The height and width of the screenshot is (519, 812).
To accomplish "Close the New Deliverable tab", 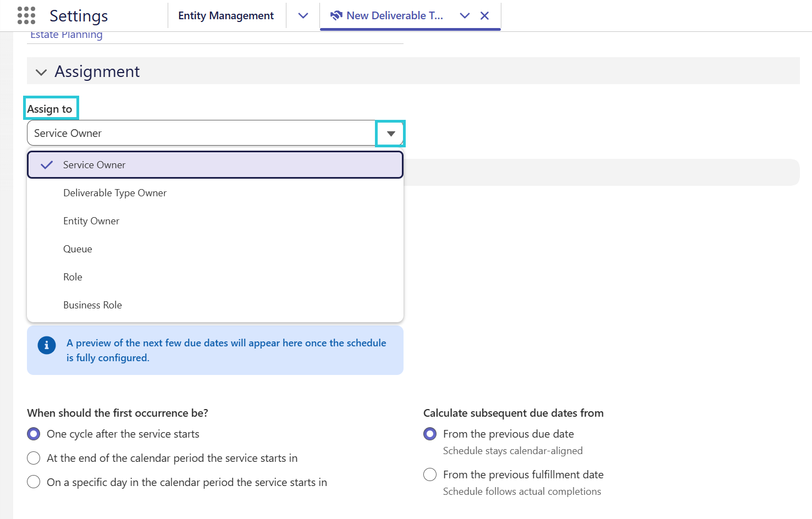I will pyautogui.click(x=484, y=15).
